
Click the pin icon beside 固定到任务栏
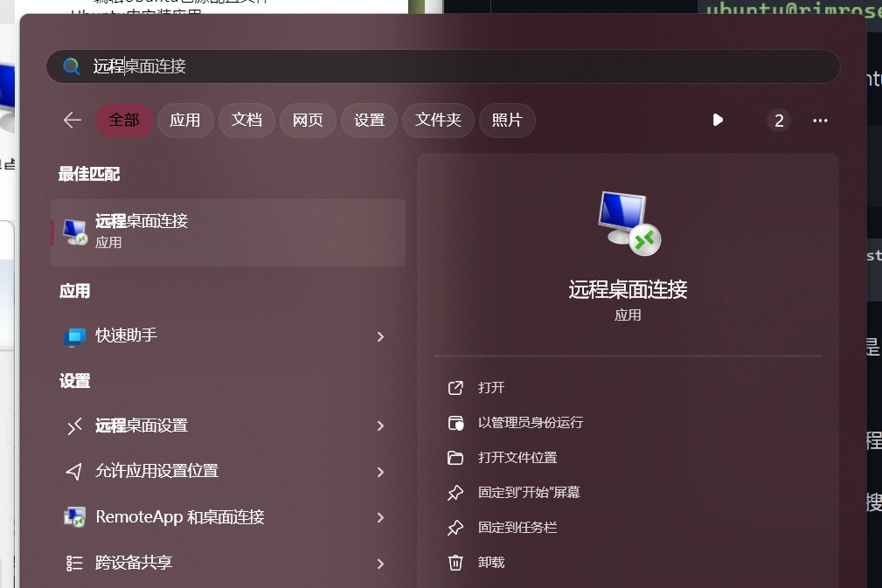(x=455, y=528)
